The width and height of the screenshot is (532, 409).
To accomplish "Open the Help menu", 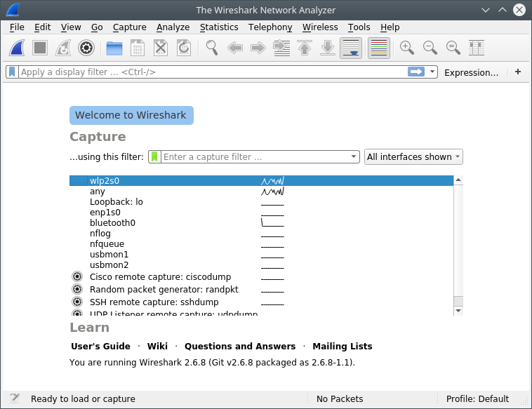I will (x=390, y=27).
